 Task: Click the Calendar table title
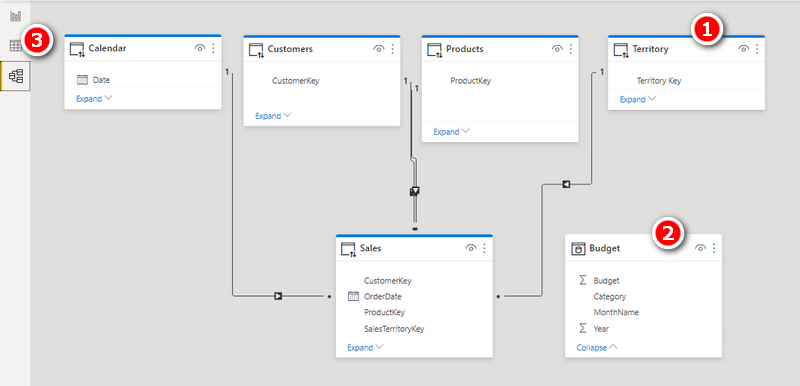[x=107, y=48]
